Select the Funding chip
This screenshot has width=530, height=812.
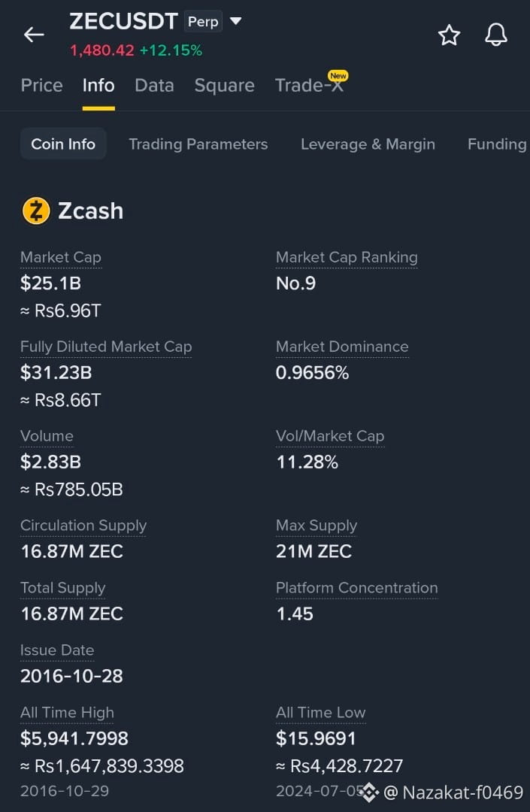tap(497, 144)
